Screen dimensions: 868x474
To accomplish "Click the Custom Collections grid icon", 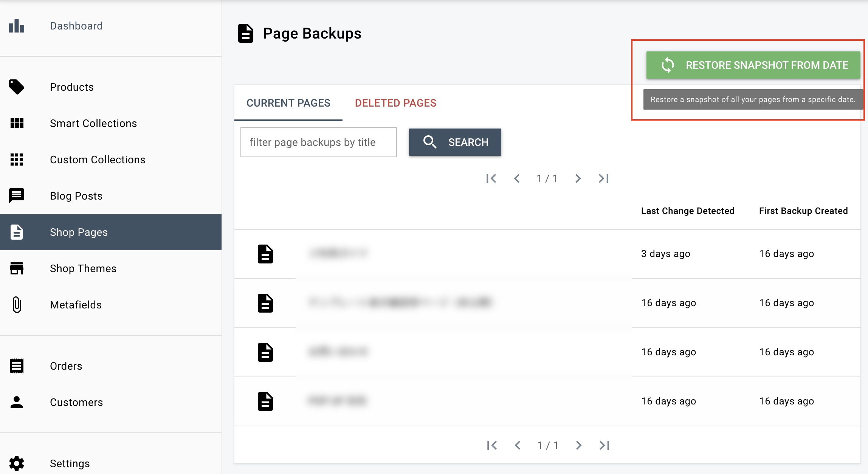I will coord(17,160).
